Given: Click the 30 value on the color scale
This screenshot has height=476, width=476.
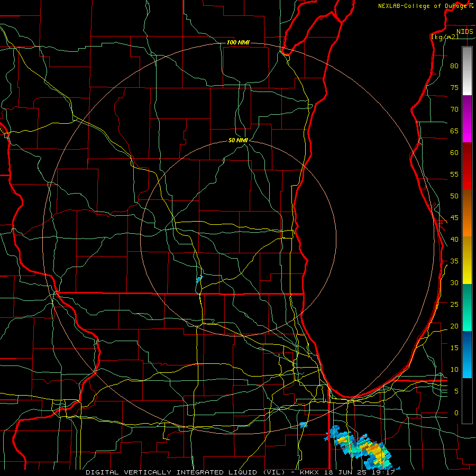Looking at the screenshot, I should pyautogui.click(x=454, y=283).
